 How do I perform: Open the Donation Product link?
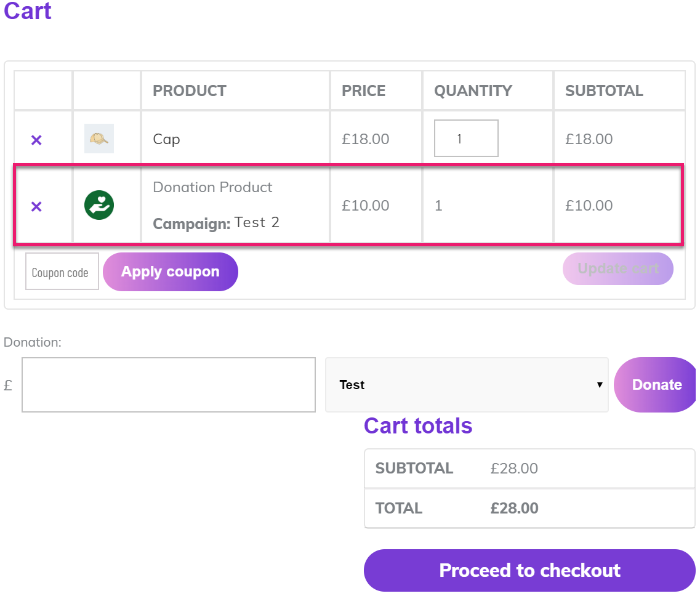(212, 187)
